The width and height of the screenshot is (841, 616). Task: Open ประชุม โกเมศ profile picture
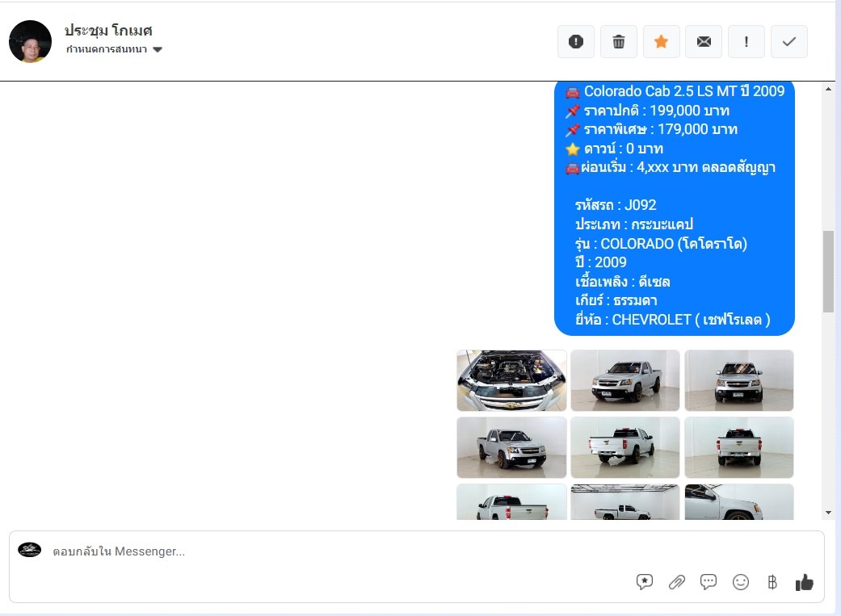coord(30,41)
